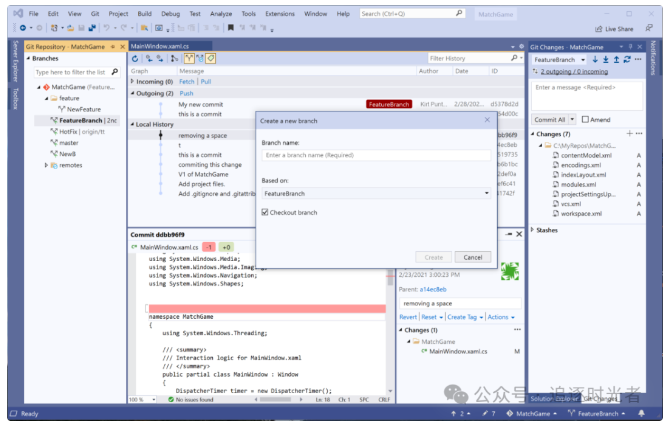Viewport: 667px width, 426px height.
Task: Open the Debug menu
Action: 170,14
